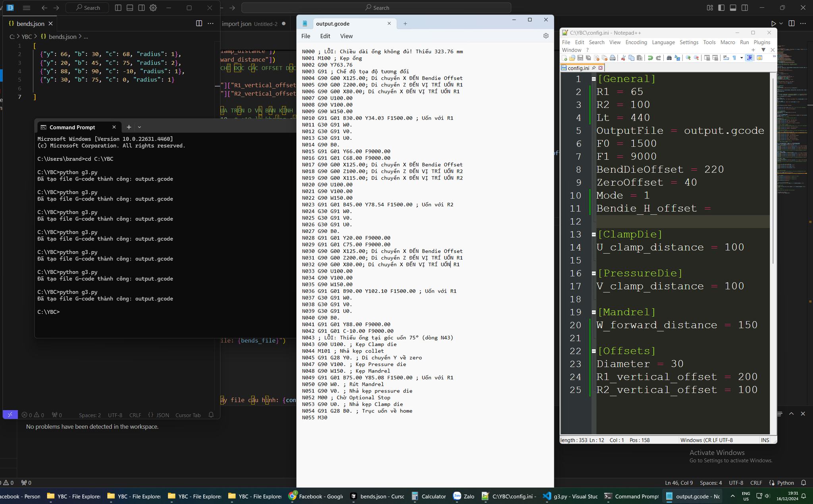Collapse the [Mandrel] section fold marker
813x504 pixels.
point(594,312)
